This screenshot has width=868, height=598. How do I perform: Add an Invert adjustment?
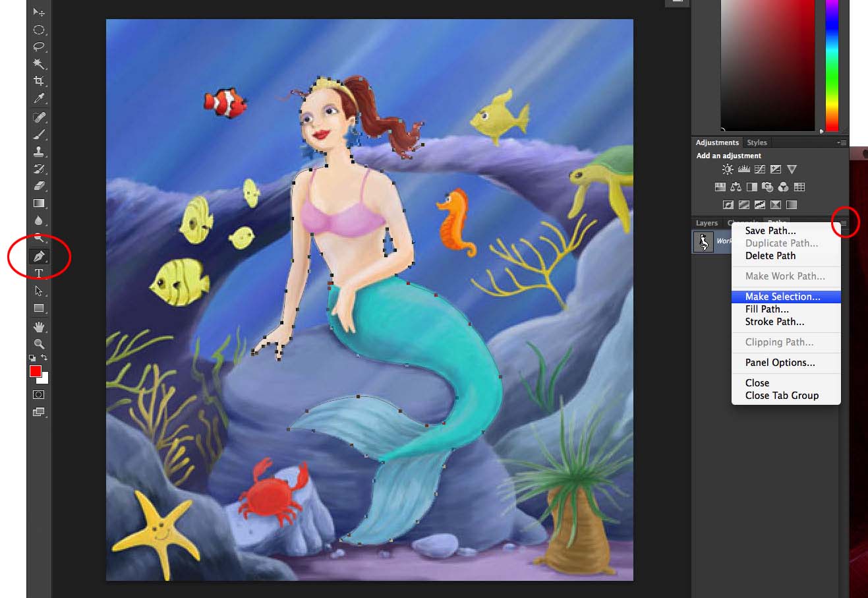tap(728, 204)
